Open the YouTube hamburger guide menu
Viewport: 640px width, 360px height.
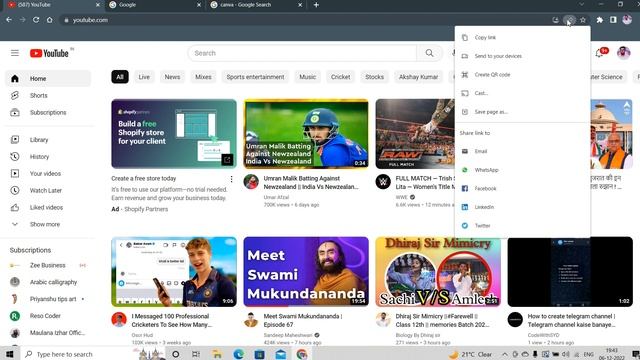[15, 53]
